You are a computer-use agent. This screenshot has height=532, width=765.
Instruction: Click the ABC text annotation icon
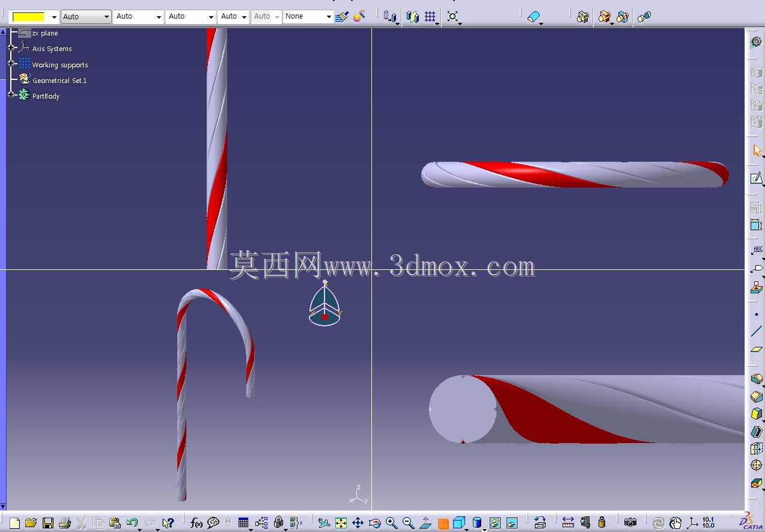click(x=757, y=251)
